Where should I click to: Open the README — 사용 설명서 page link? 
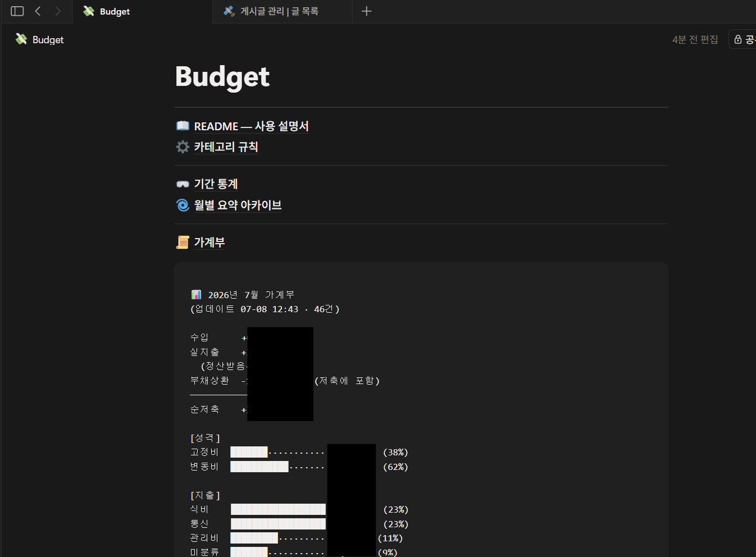(251, 126)
